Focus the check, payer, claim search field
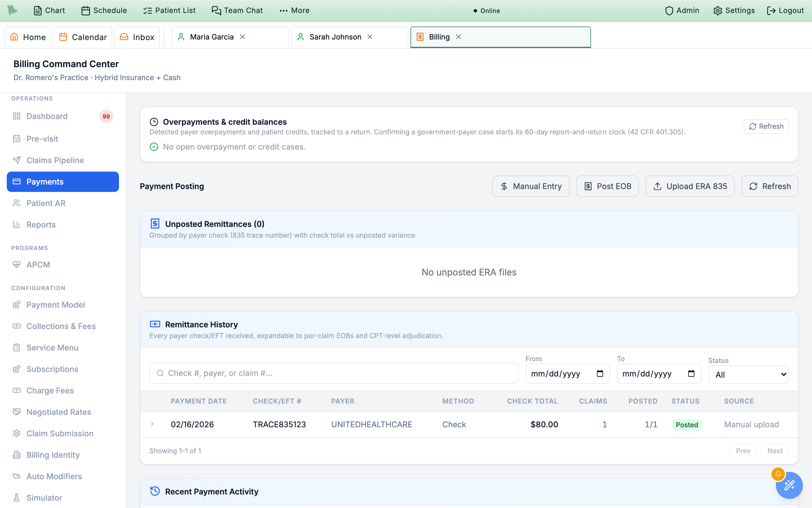 (x=334, y=373)
